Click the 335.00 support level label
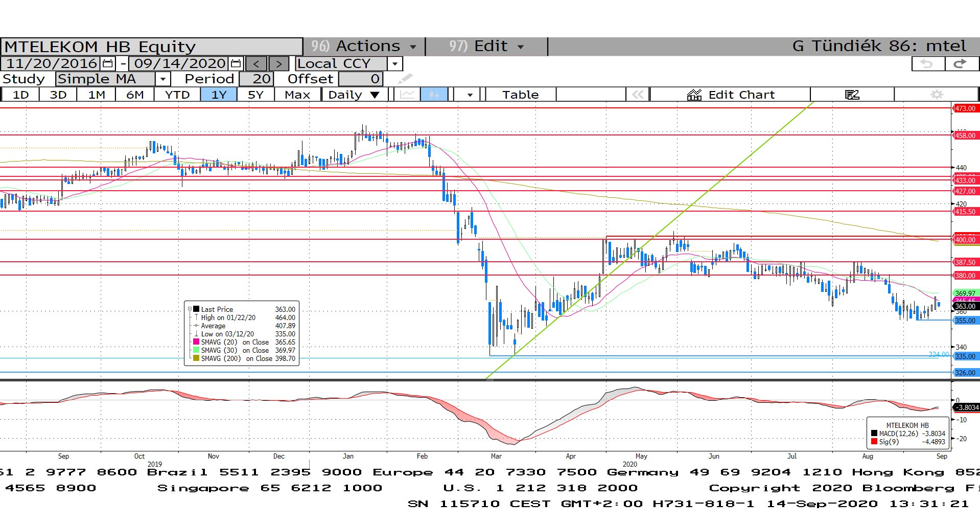Viewport: 980px width, 524px height. tap(966, 356)
